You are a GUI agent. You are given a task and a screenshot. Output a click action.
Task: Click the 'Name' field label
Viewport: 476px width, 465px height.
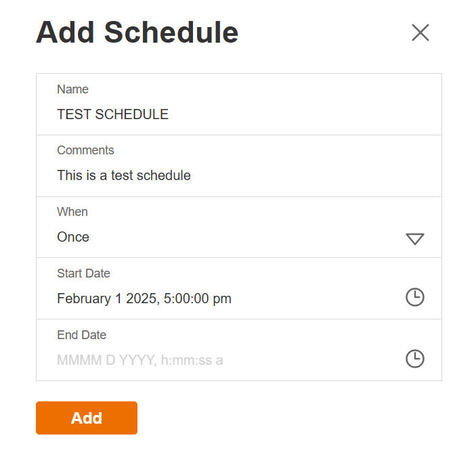[72, 89]
